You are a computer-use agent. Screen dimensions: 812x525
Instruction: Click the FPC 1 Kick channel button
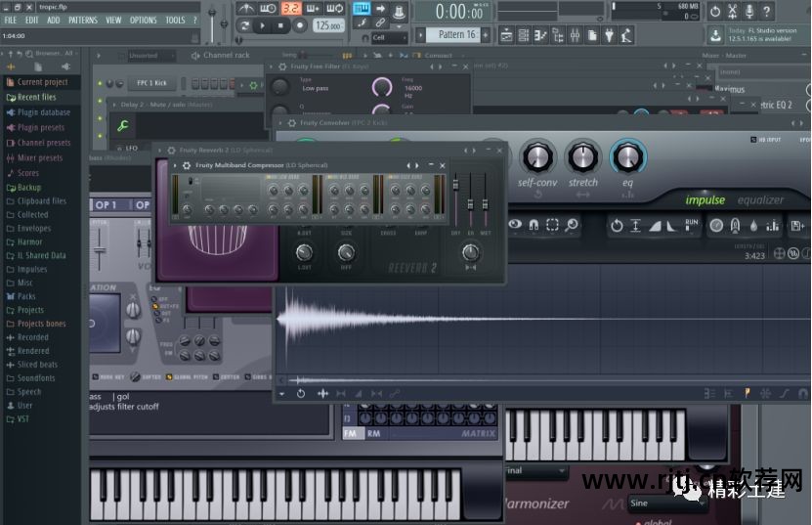[x=150, y=84]
